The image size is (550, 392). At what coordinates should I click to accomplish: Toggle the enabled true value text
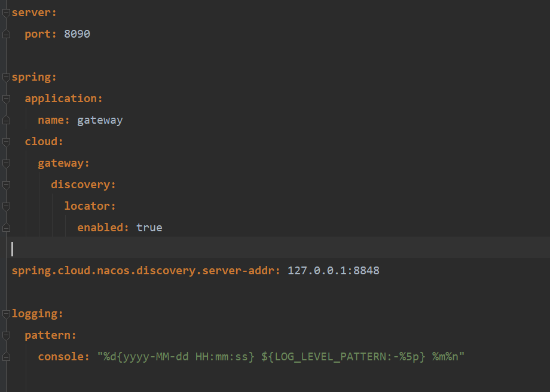(x=149, y=227)
